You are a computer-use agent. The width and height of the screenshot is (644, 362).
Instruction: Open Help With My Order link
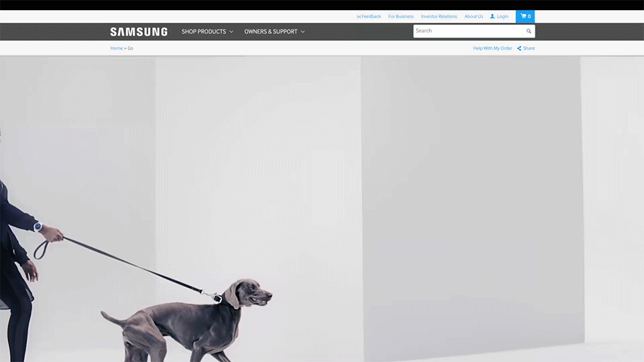click(492, 48)
